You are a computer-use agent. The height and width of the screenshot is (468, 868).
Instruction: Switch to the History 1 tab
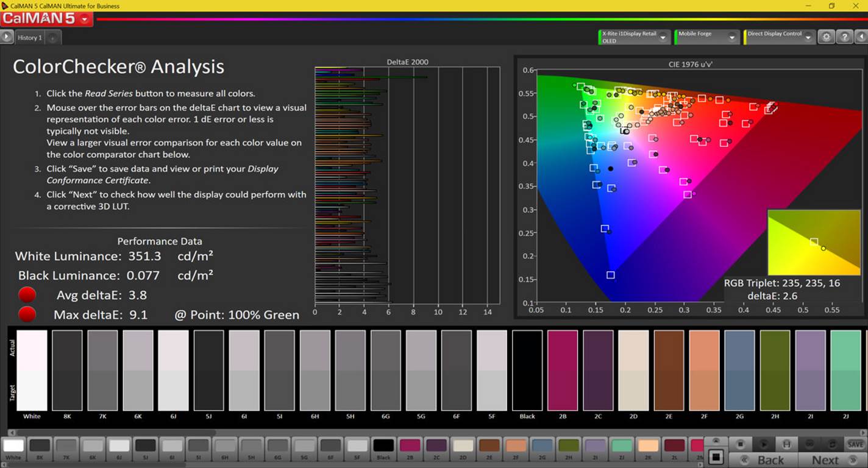pyautogui.click(x=29, y=38)
